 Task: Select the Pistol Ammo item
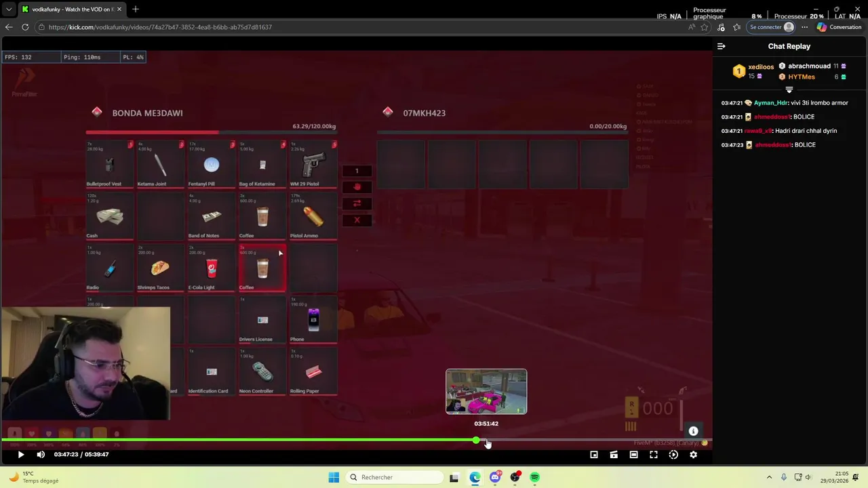pos(313,216)
